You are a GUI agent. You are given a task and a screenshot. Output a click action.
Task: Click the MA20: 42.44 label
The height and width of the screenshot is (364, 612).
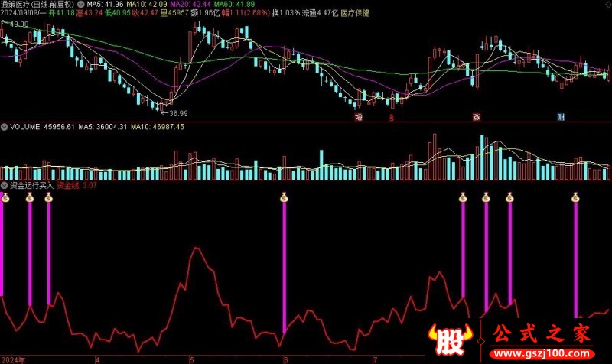point(190,5)
